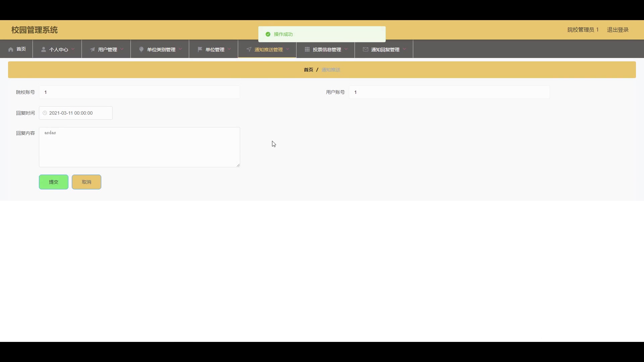Click the 退出登录 link
Screen dimensions: 644x362
pyautogui.click(x=618, y=30)
